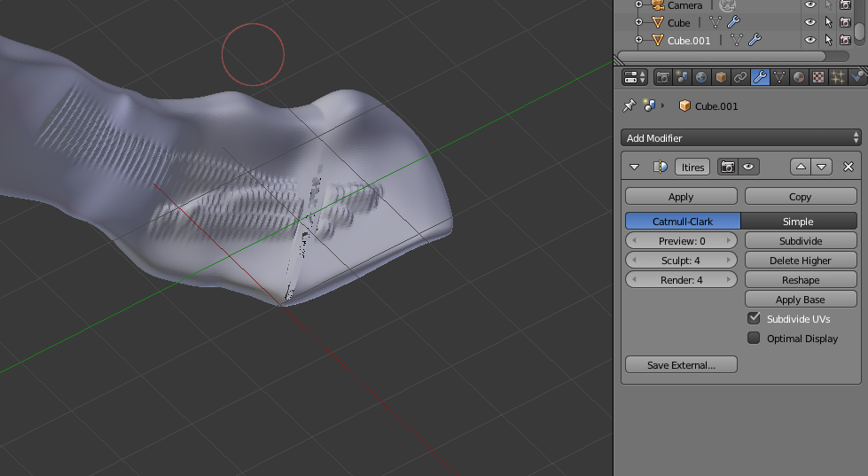Click the modifier wrench icon in Cube.001 row

coord(755,40)
